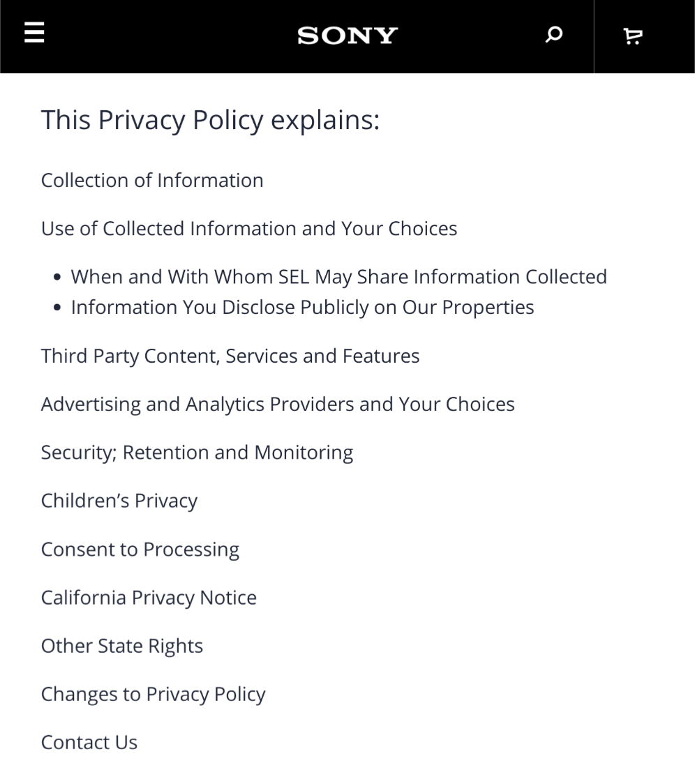
Task: Jump to Security; Retention and Monitoring
Action: (x=197, y=453)
